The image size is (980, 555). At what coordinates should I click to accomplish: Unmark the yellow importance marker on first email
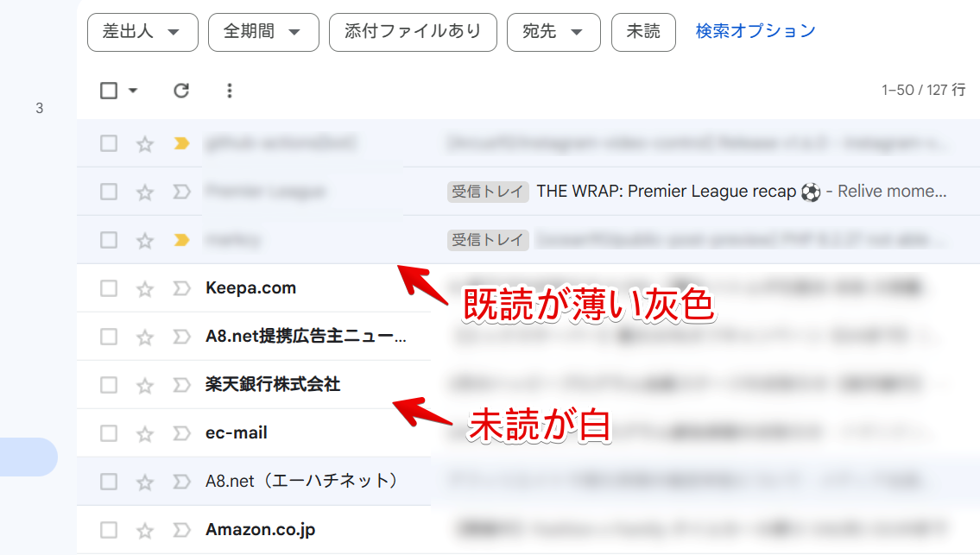(181, 144)
